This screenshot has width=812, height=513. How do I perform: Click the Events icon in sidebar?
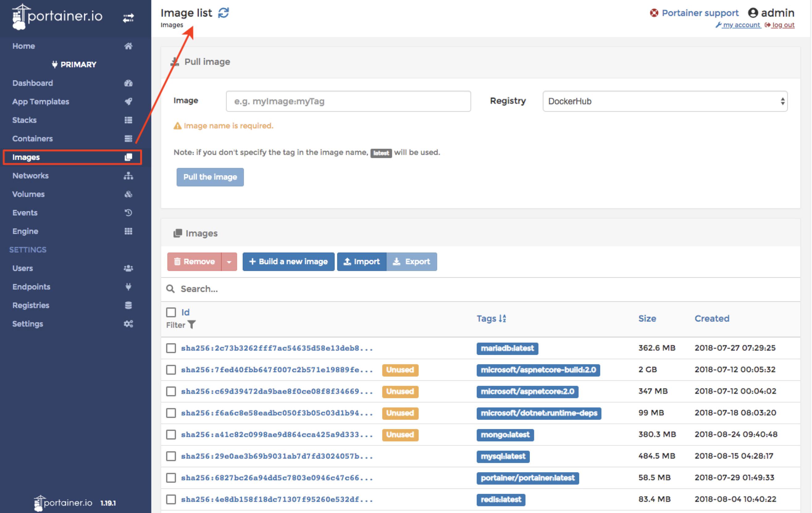128,212
